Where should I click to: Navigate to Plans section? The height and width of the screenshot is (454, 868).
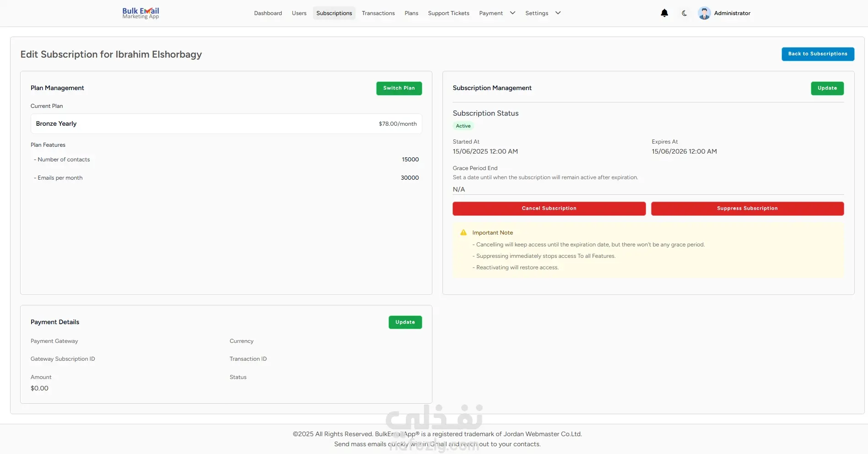pos(411,13)
